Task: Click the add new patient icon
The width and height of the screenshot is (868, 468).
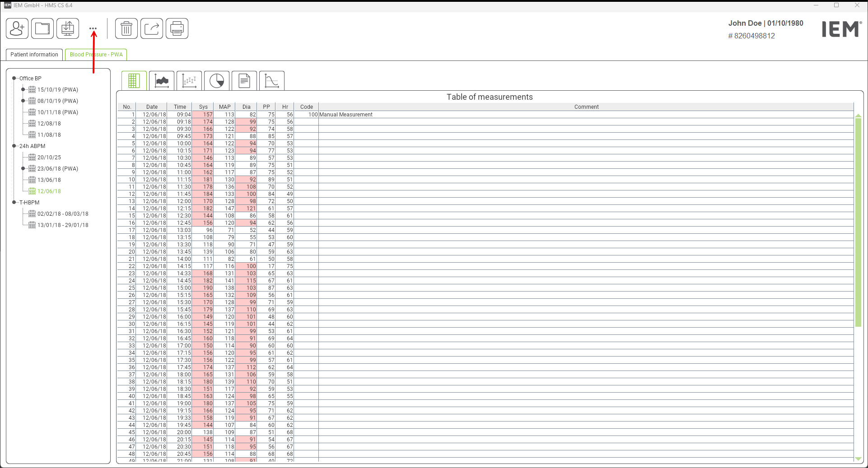Action: click(x=17, y=29)
